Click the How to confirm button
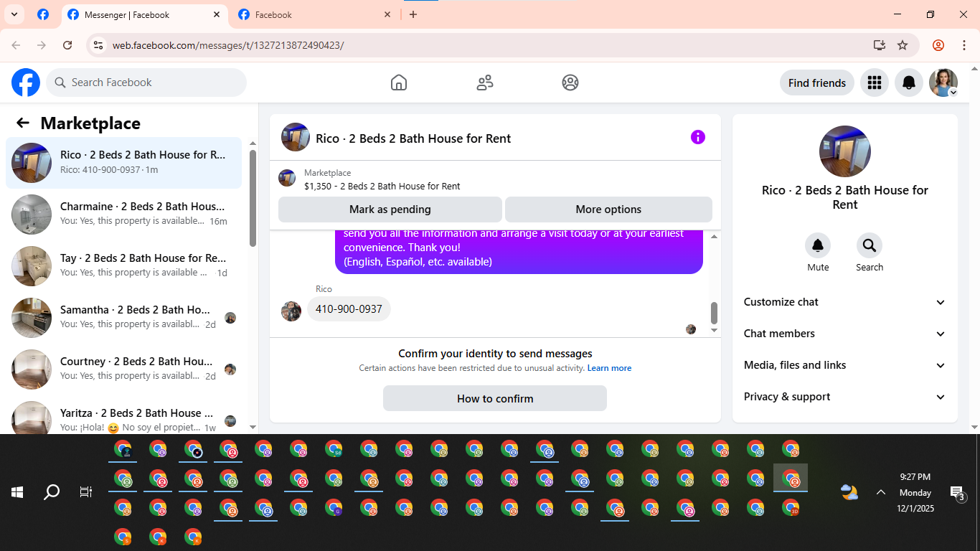The height and width of the screenshot is (551, 980). click(495, 398)
